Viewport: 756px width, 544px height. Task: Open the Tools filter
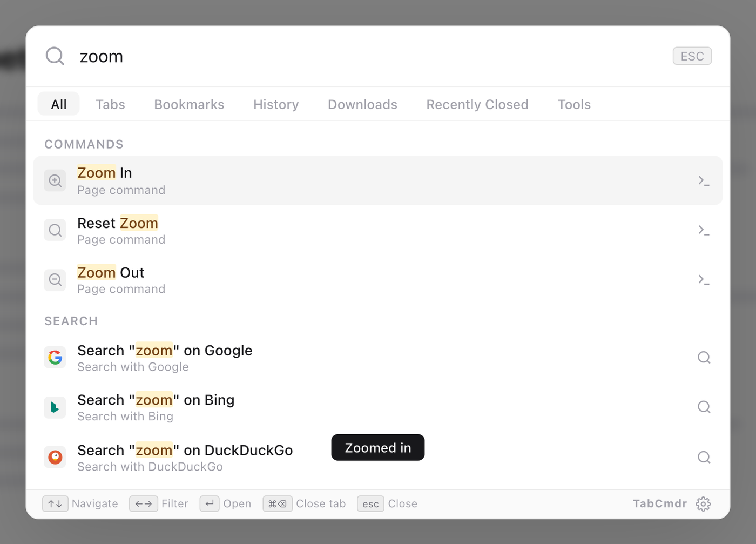point(574,104)
